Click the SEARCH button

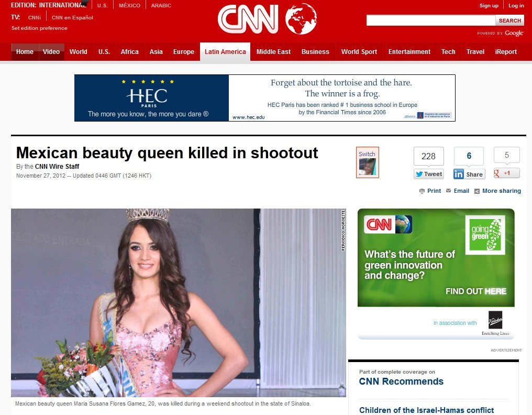tap(509, 20)
